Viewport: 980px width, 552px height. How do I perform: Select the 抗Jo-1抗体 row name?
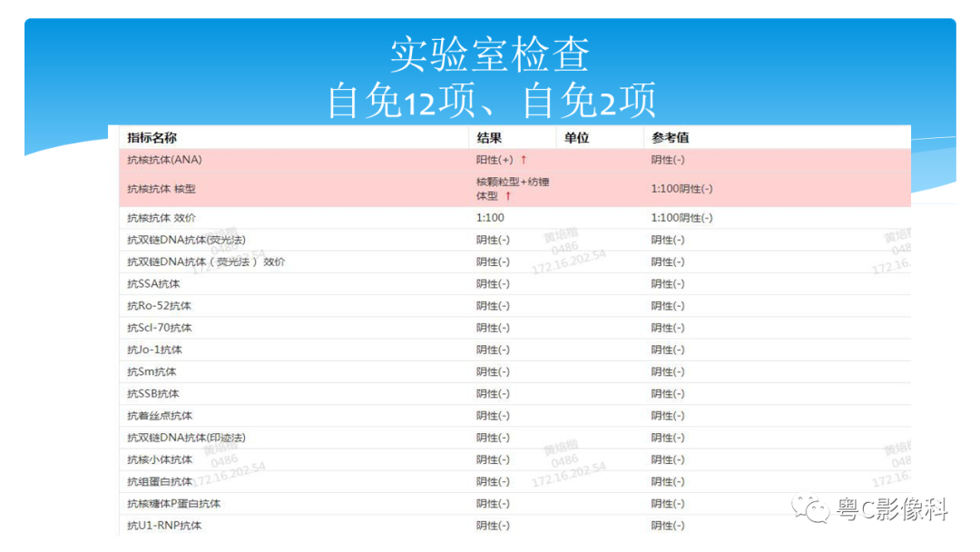pyautogui.click(x=154, y=350)
